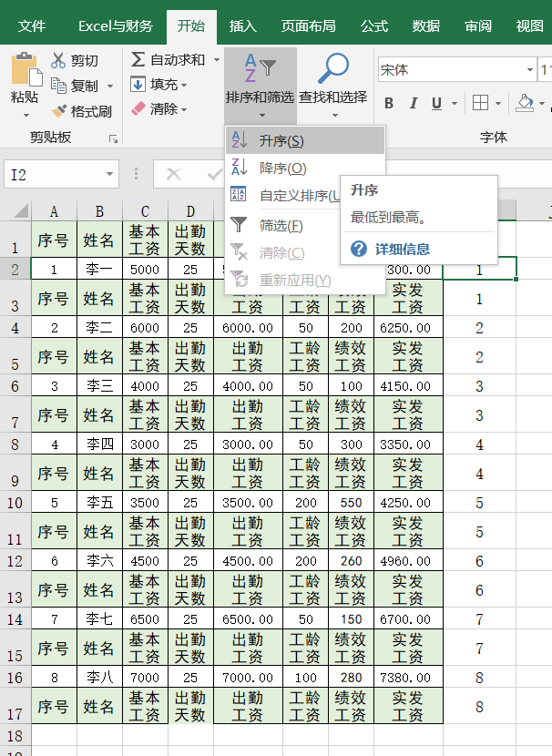Open the font name 宋体 dropdown

coord(530,70)
